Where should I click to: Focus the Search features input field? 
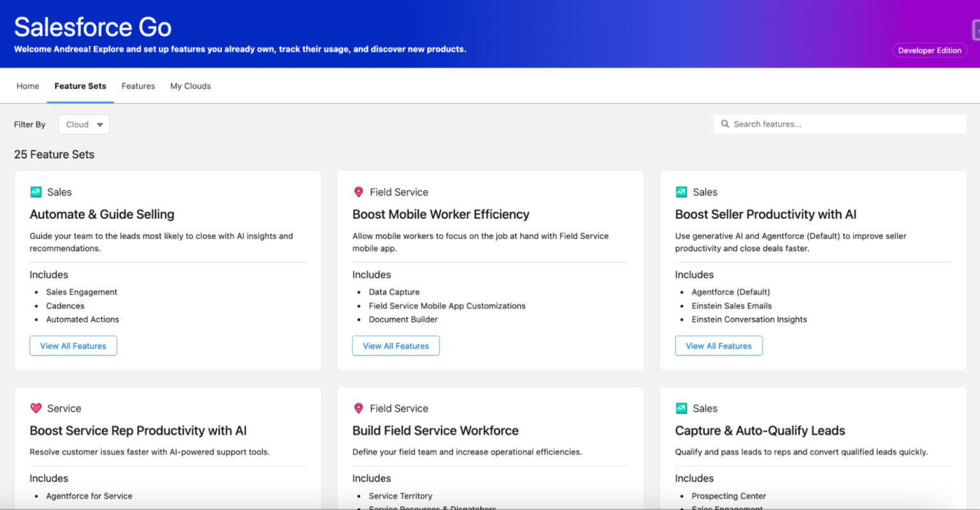tap(840, 124)
